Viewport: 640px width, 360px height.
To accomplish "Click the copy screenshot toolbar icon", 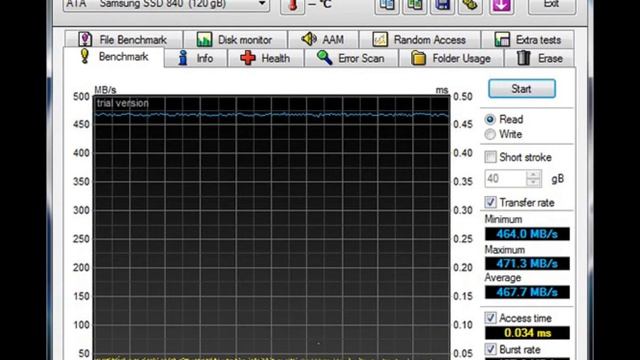I will 414,6.
